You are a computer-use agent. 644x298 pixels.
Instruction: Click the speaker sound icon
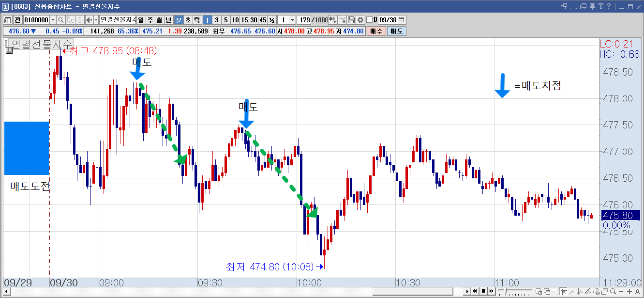coord(89,20)
